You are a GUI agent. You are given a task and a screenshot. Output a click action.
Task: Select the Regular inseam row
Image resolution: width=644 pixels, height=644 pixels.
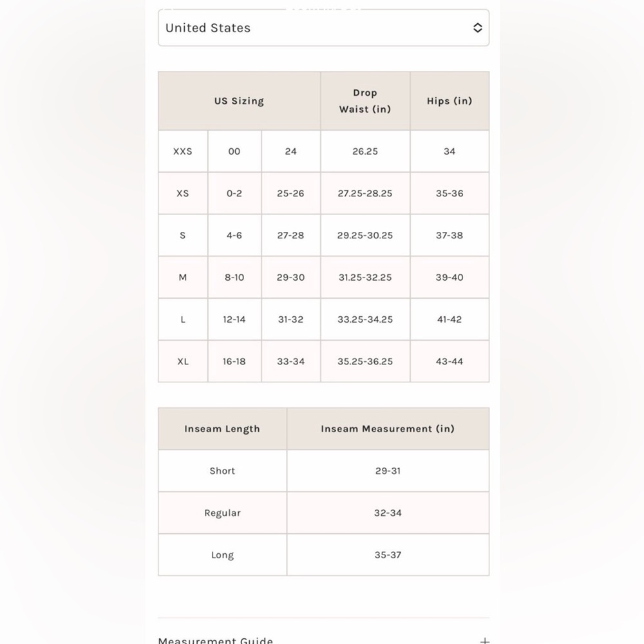pyautogui.click(x=222, y=513)
